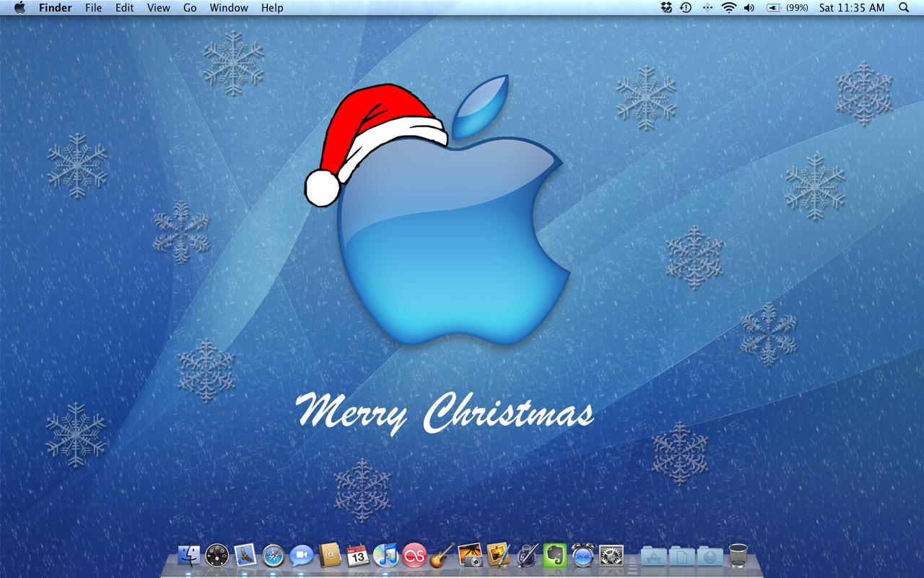Open the Finder application menu
This screenshot has width=924, height=578.
coord(56,8)
